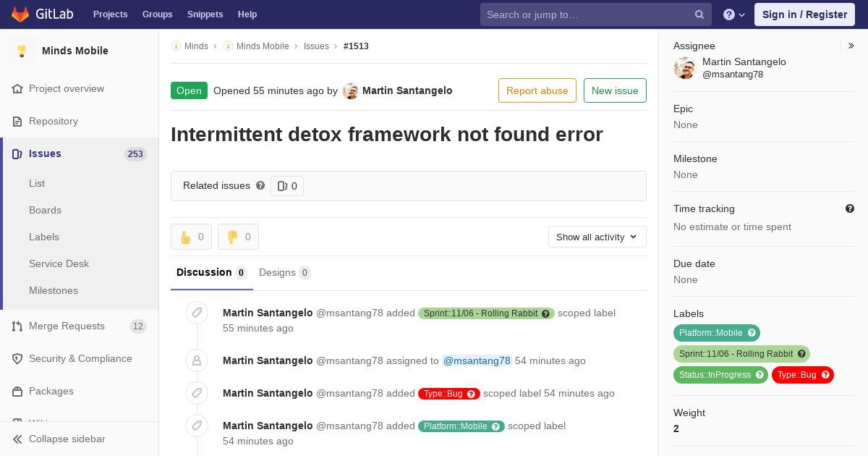Open the Projects menu in top bar

click(110, 14)
